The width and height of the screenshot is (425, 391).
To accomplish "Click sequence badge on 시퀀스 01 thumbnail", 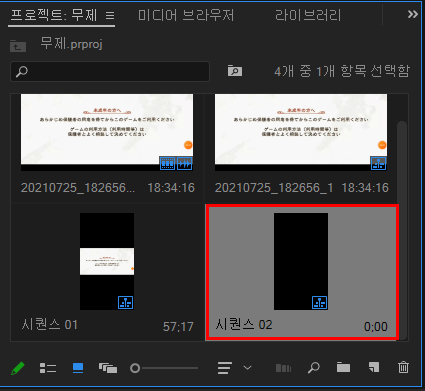I will (x=126, y=302).
